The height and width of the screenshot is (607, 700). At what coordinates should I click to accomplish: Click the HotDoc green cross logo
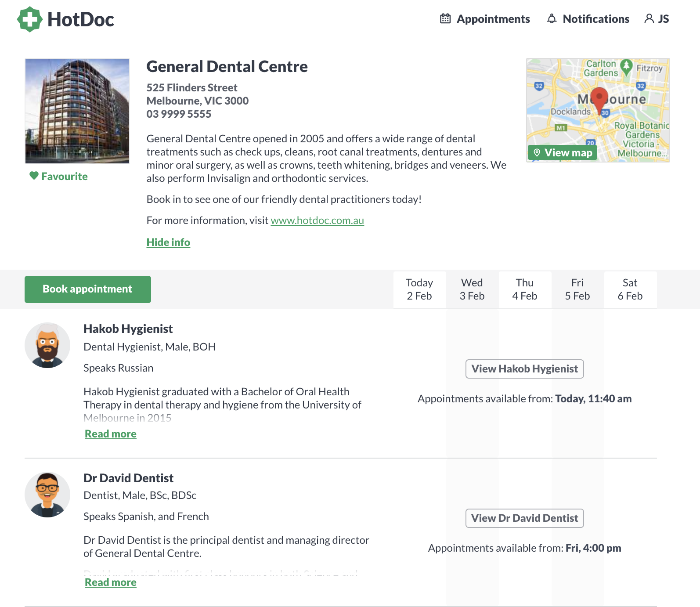click(x=29, y=19)
